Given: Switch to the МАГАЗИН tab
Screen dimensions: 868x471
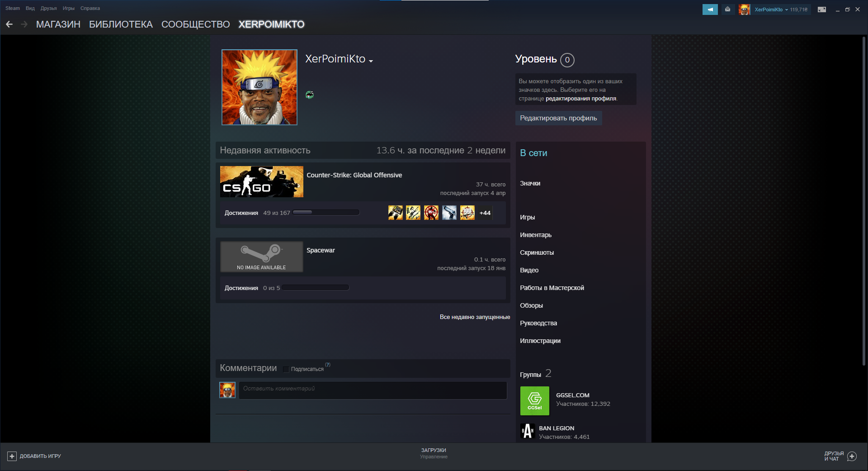Looking at the screenshot, I should pyautogui.click(x=58, y=24).
